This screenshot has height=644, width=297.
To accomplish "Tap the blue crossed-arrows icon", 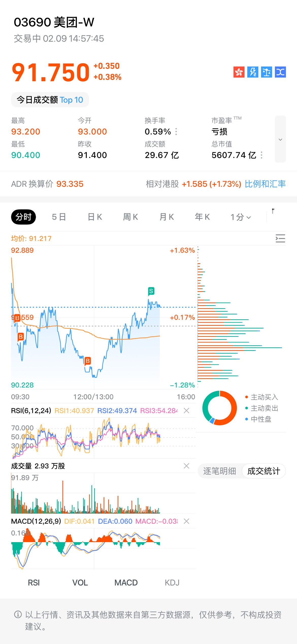I will tap(280, 72).
